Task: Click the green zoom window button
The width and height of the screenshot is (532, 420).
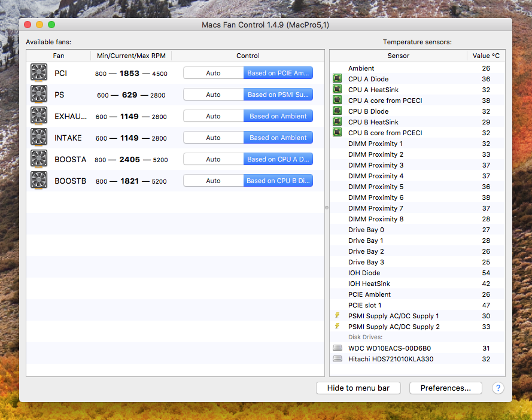Action: 51,25
